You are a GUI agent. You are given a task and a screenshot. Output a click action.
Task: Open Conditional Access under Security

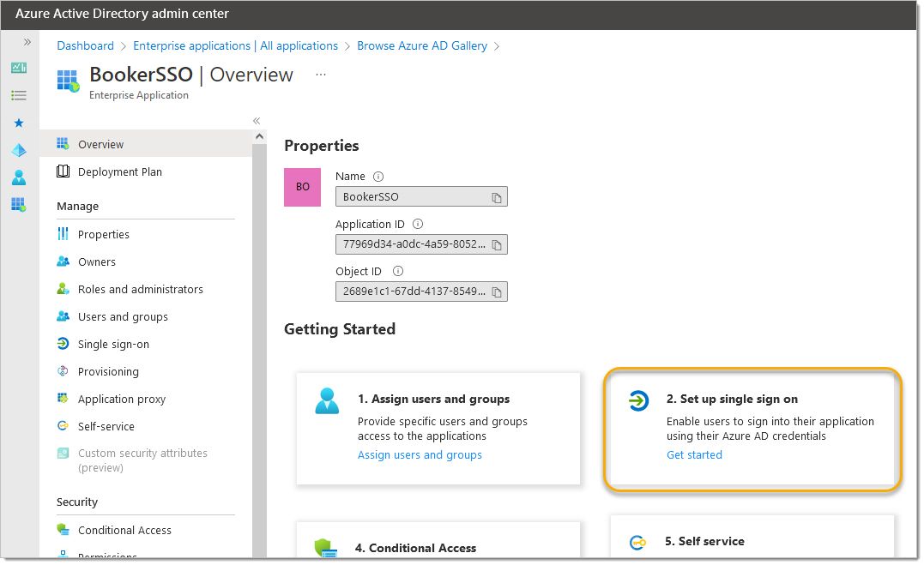124,530
